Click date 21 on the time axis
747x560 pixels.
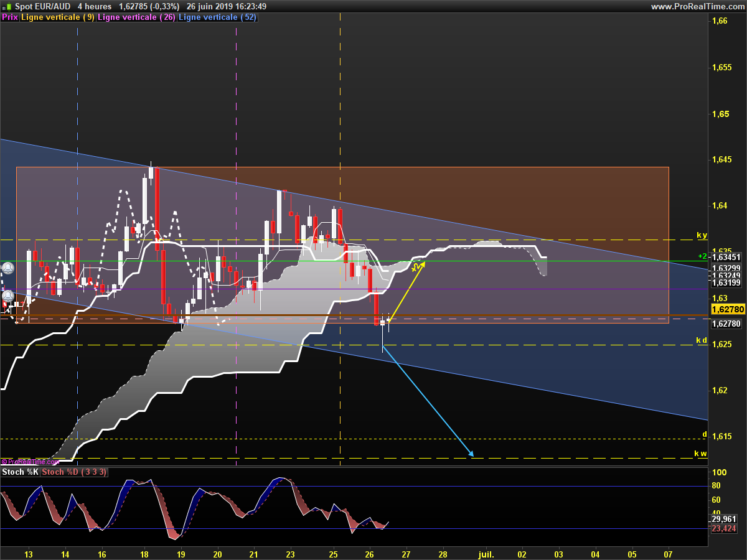(254, 553)
